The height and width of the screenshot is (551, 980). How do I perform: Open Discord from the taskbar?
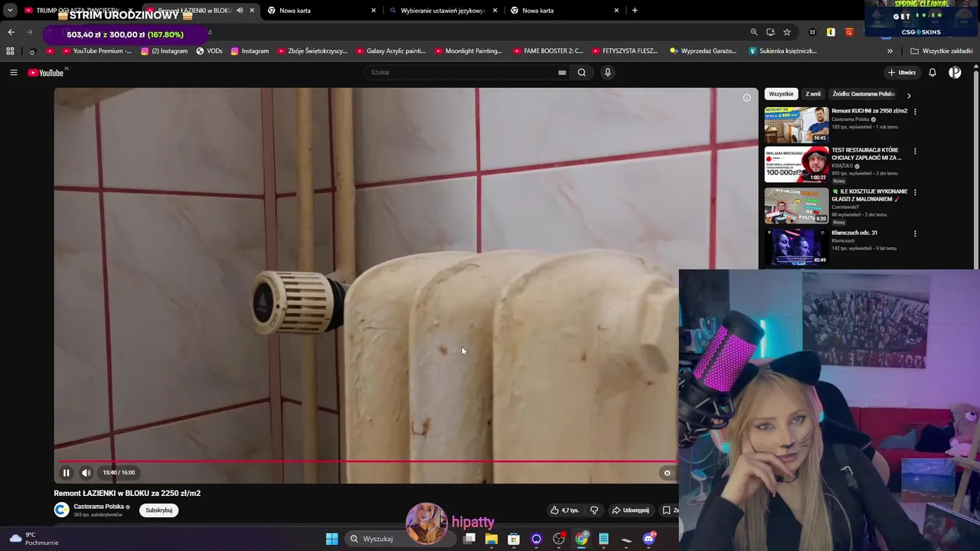(649, 539)
